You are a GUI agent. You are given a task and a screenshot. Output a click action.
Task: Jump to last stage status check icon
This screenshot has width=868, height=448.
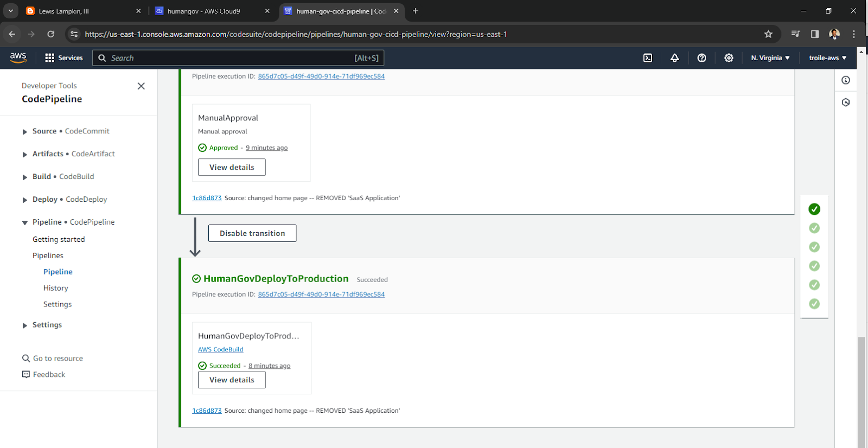(x=814, y=304)
